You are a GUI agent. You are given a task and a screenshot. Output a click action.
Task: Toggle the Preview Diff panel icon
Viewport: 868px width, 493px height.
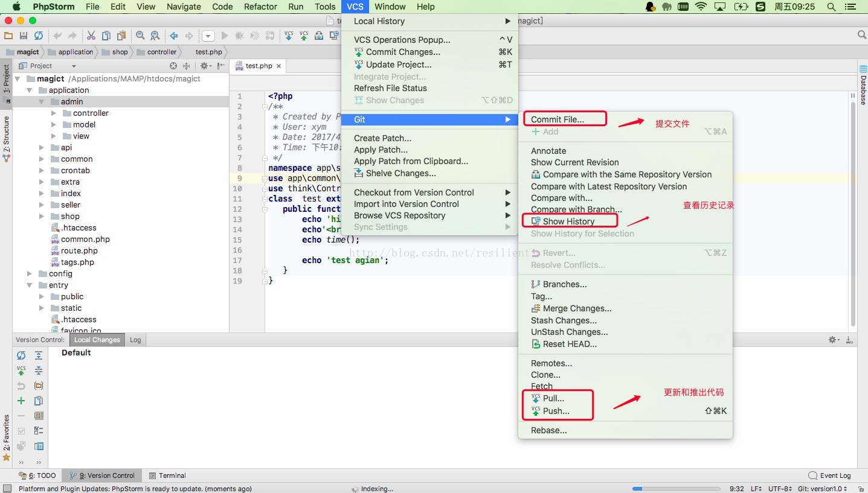pyautogui.click(x=39, y=447)
